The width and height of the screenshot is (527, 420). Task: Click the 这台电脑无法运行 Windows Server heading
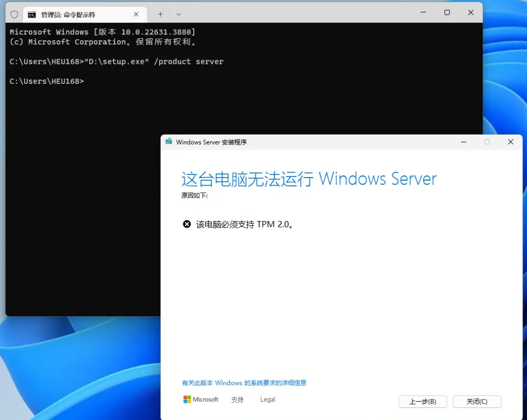[309, 179]
